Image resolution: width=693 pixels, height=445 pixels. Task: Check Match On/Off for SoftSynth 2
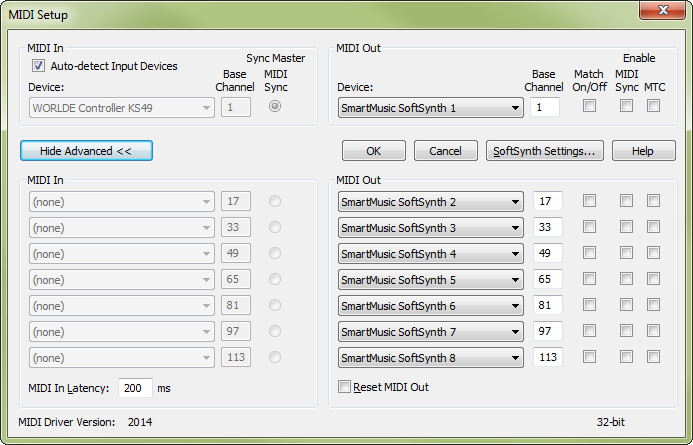(590, 201)
